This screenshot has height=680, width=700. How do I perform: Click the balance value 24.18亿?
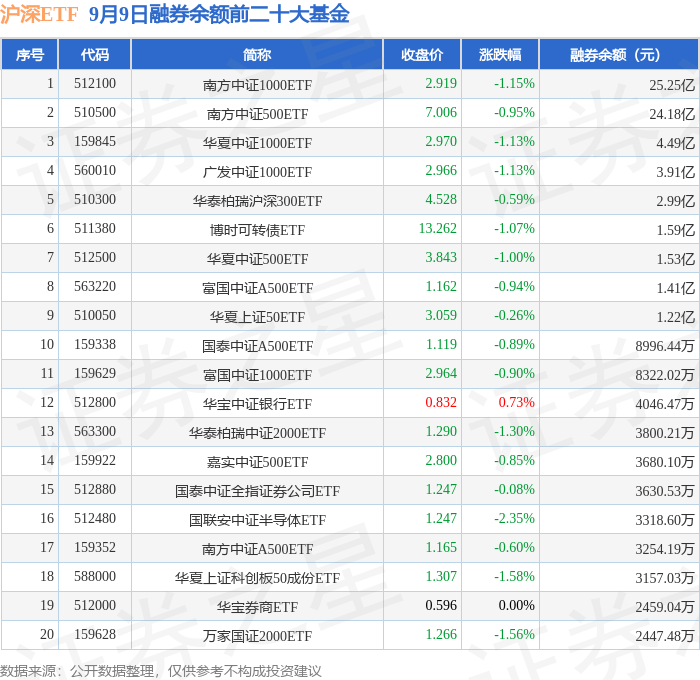tap(672, 114)
